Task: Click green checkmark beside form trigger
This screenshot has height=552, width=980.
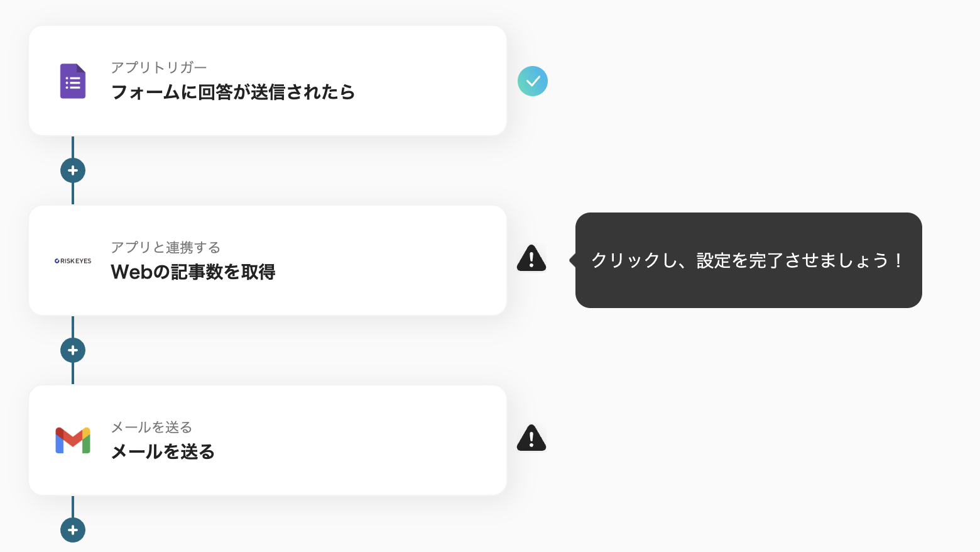Action: coord(533,81)
